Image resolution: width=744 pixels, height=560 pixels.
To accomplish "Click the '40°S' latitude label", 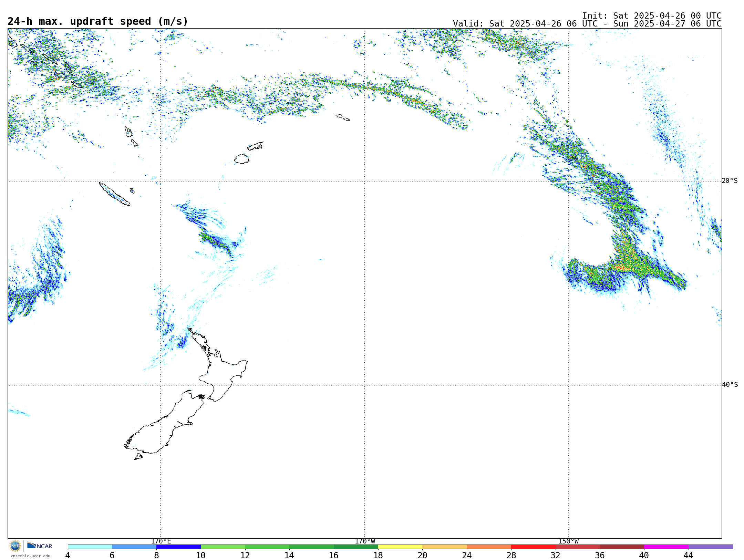I will (730, 385).
